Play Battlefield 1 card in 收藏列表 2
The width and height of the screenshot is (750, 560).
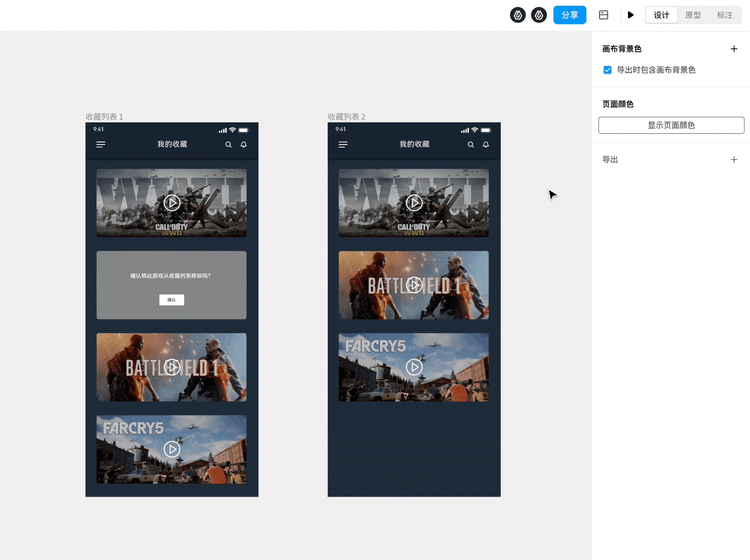(414, 285)
